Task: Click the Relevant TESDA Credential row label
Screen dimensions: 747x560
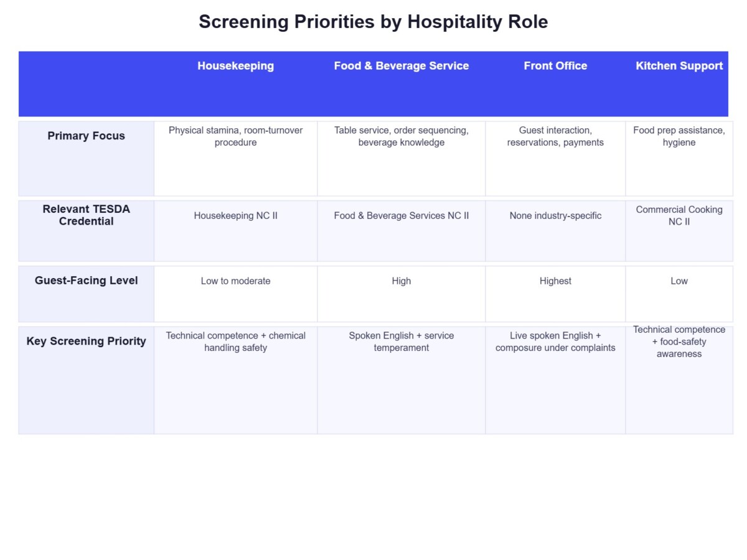Action: pyautogui.click(x=87, y=231)
